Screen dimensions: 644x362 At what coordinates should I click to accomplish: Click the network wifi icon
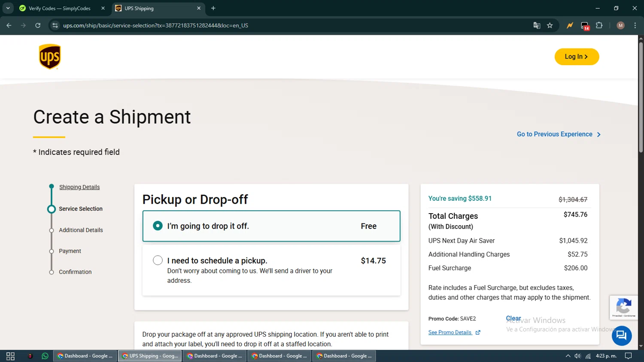588,356
